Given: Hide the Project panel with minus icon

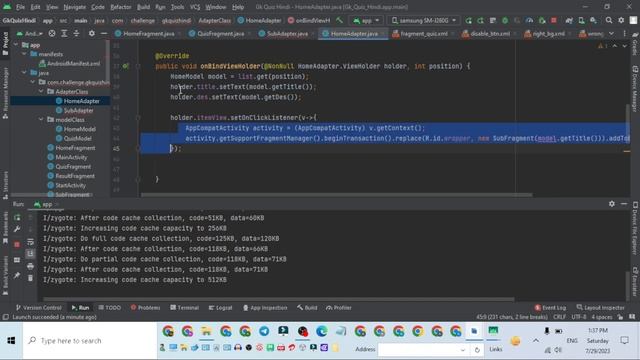Looking at the screenshot, I should (x=104, y=33).
